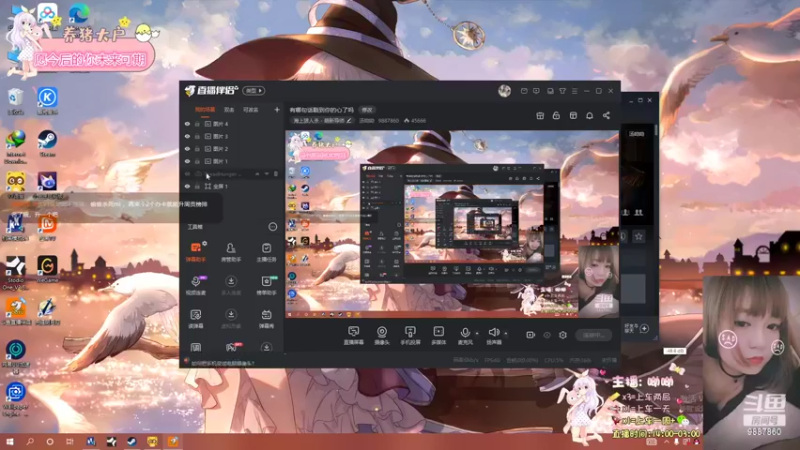Screen dimensions: 800x450
Task: Toggle visibility of 图片 3 layer
Action: coord(187,136)
